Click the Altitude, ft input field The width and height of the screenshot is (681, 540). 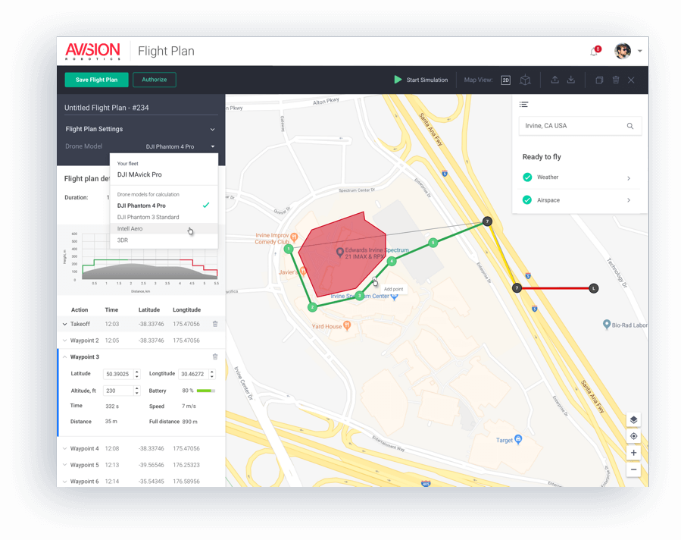click(118, 391)
